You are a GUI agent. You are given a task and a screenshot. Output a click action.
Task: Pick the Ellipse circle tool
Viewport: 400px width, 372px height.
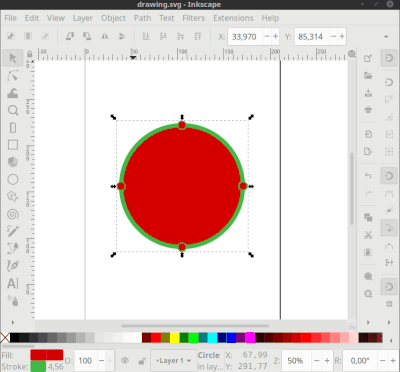(x=13, y=179)
